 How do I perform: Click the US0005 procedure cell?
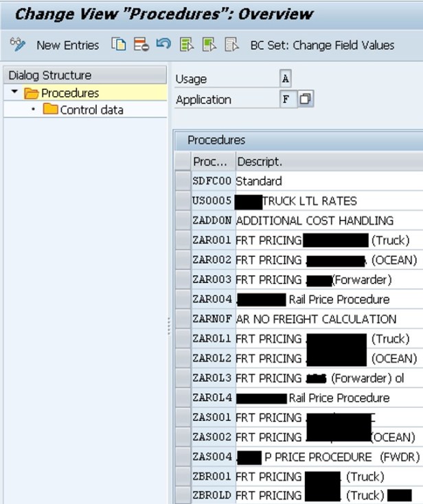[212, 201]
